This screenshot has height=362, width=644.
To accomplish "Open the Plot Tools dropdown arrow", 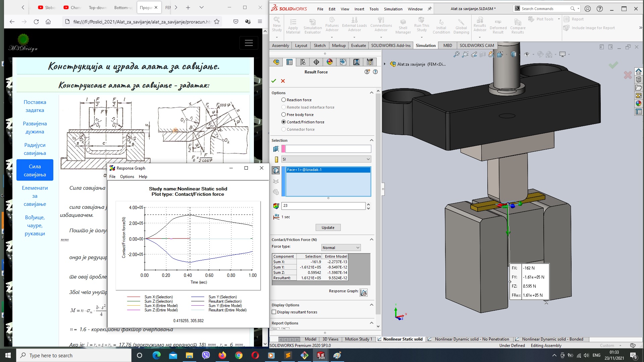I will click(559, 19).
